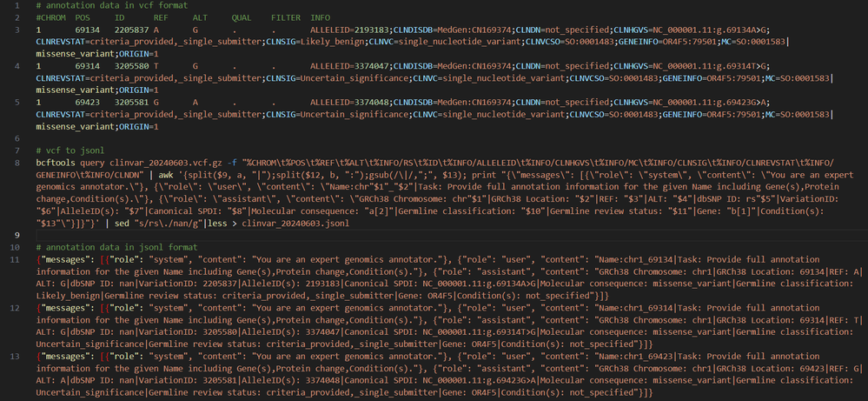
Task: Click the 'FILTER' column header on line 2
Action: (285, 17)
